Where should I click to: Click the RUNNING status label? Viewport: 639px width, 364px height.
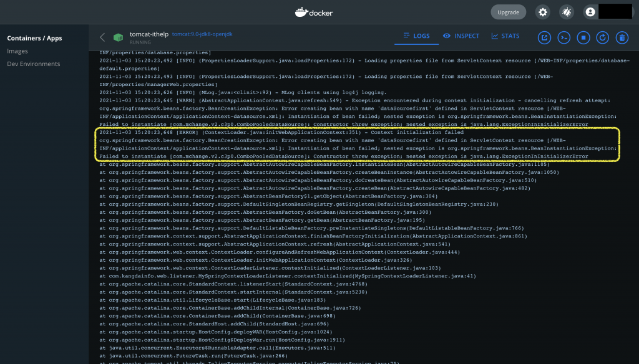click(140, 42)
